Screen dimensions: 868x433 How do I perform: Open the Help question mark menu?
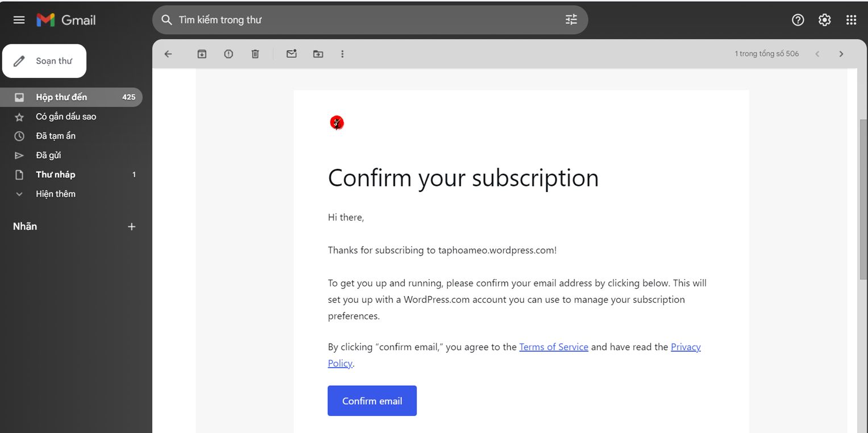tap(798, 20)
